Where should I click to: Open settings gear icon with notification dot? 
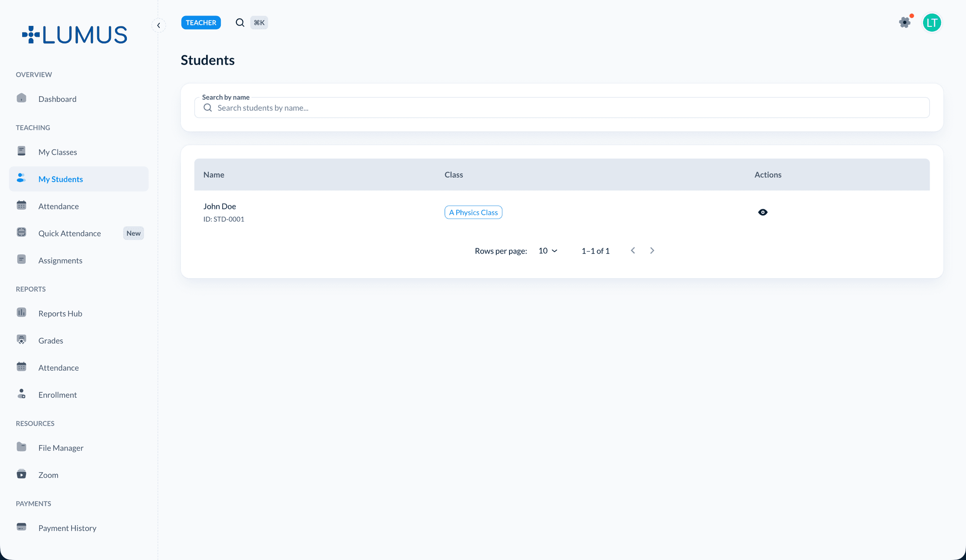(x=905, y=22)
